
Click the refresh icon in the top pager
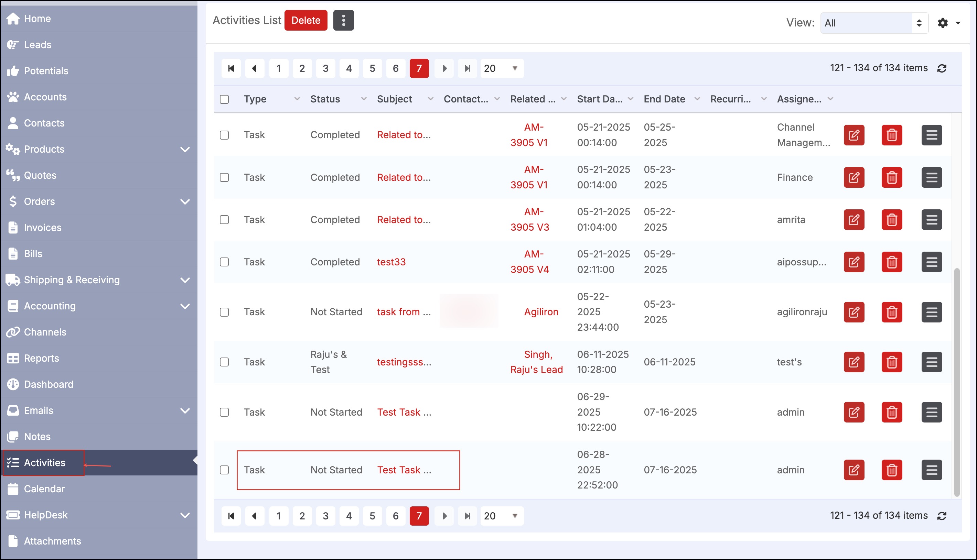[942, 68]
